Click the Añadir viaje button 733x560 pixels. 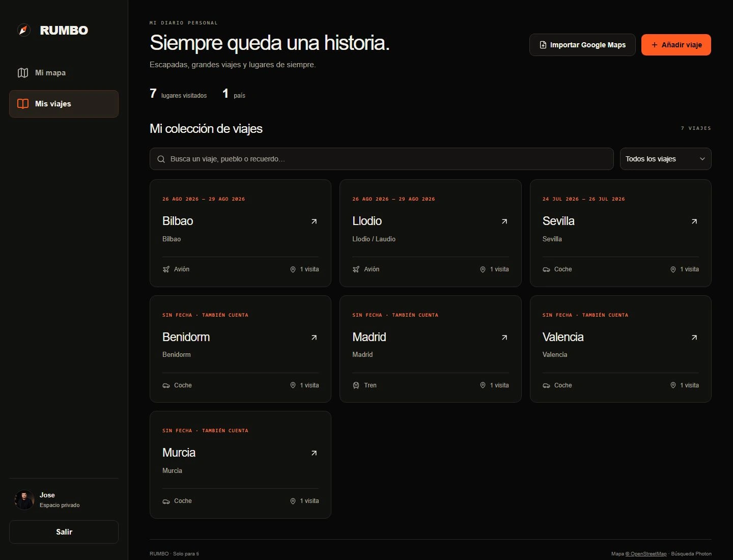tap(676, 45)
